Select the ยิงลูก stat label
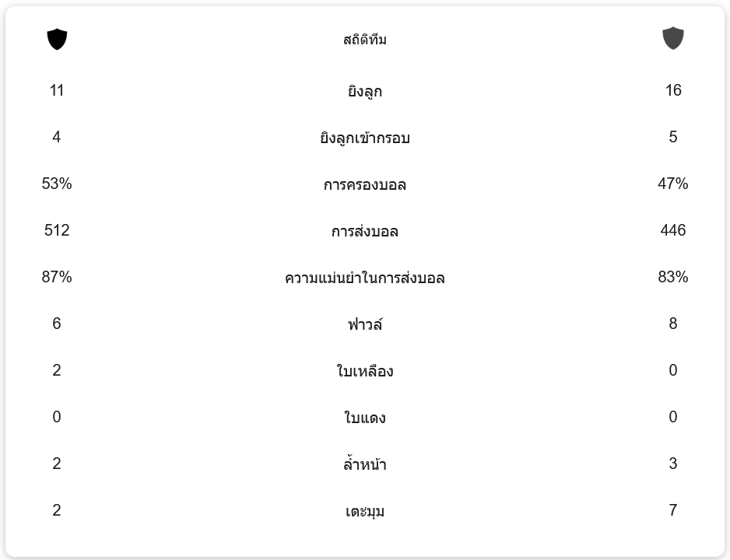This screenshot has width=730, height=560. [365, 91]
